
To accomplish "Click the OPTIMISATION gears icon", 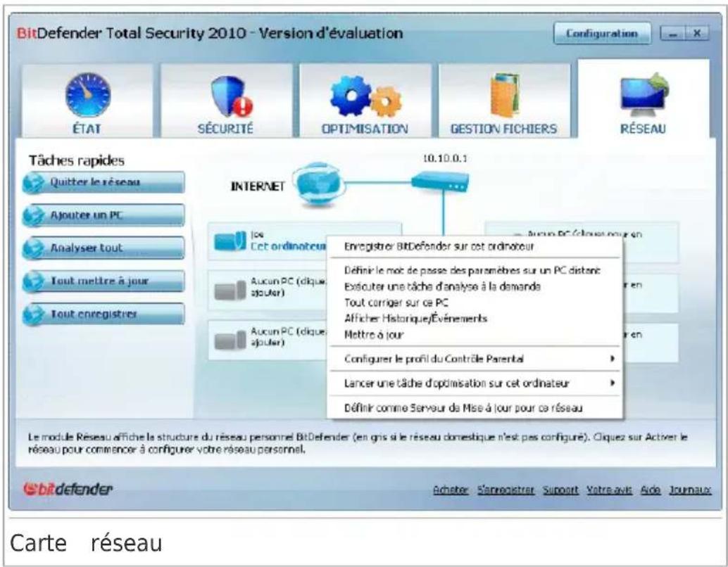I will [365, 96].
